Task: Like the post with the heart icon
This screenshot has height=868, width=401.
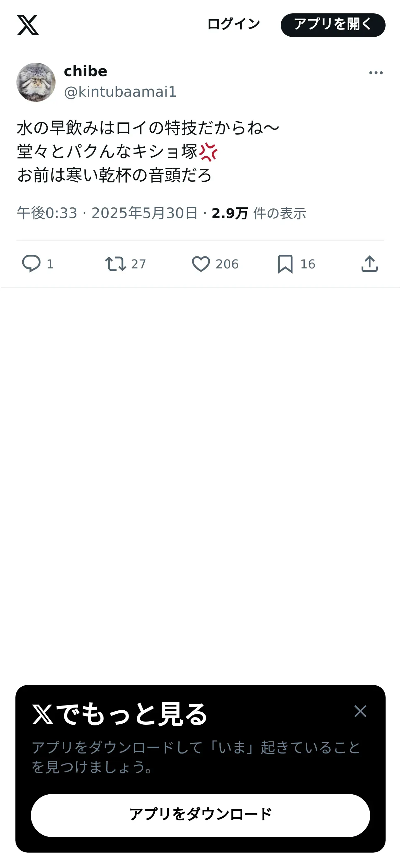Action: (200, 264)
